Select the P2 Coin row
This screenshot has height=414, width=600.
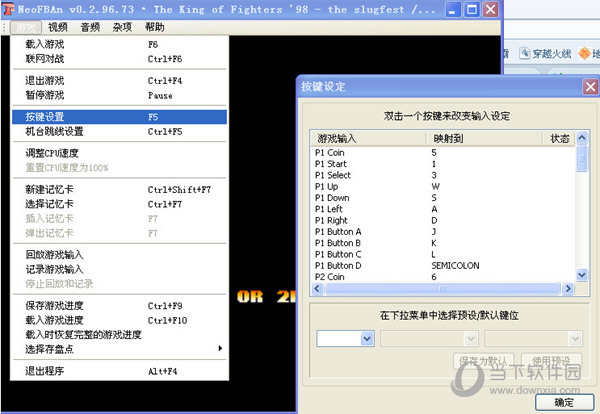point(443,277)
